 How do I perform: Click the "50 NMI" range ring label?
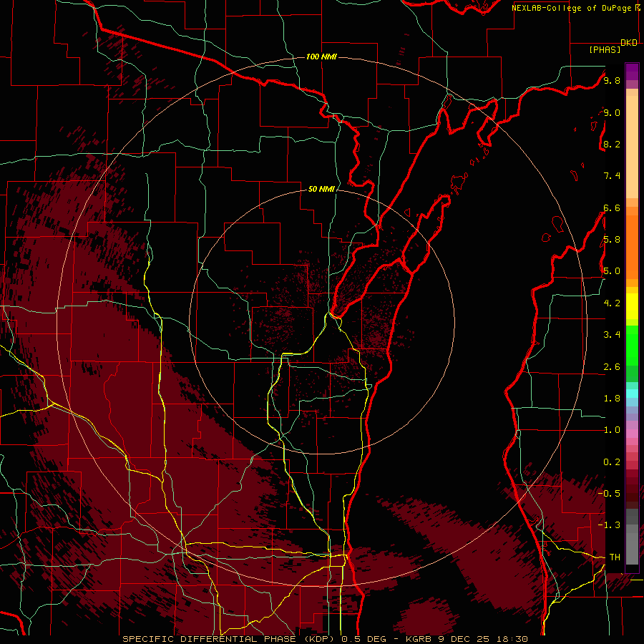coord(321,189)
